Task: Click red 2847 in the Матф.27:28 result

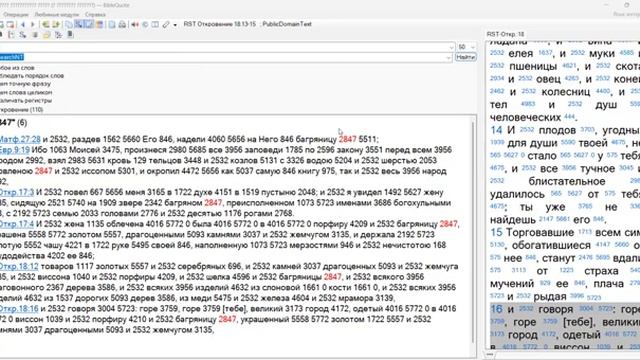Action: point(347,139)
